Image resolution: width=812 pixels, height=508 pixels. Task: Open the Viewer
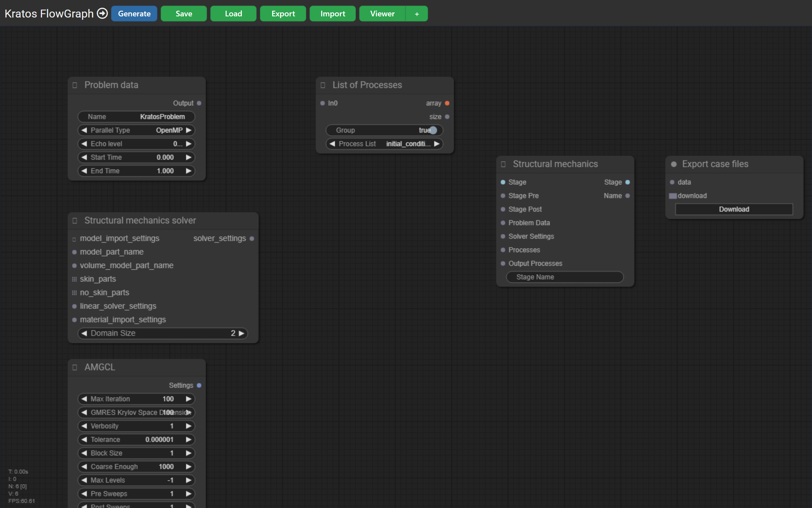(382, 14)
